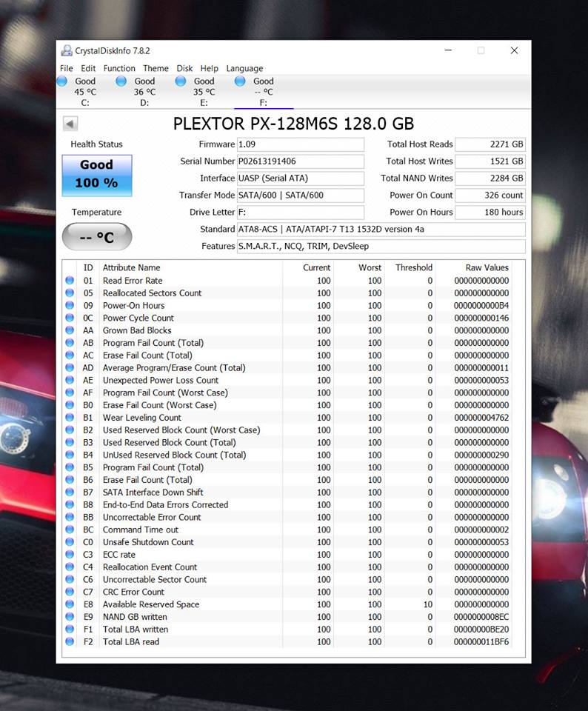Click status dot of Power-On Hours row
The height and width of the screenshot is (711, 588).
pos(70,305)
